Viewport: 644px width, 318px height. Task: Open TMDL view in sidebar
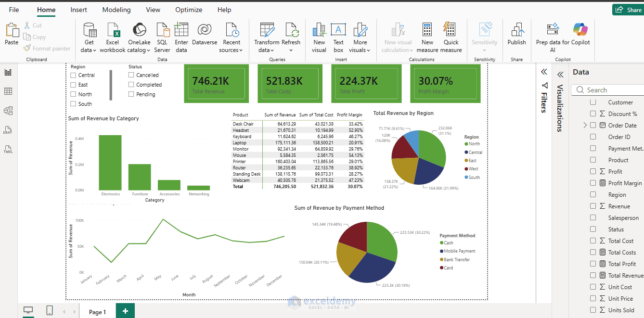click(8, 149)
